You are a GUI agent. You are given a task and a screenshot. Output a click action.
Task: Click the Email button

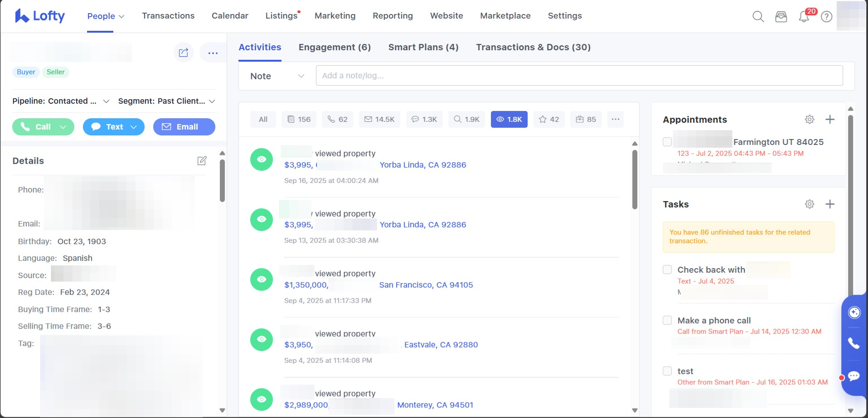tap(184, 127)
